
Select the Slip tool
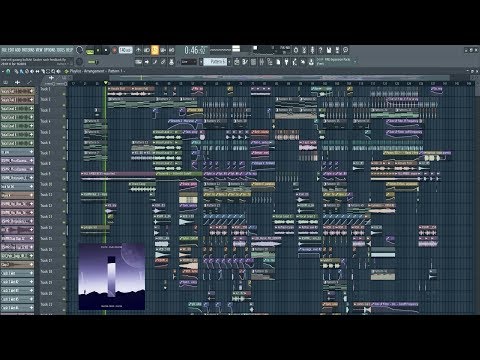[38, 71]
